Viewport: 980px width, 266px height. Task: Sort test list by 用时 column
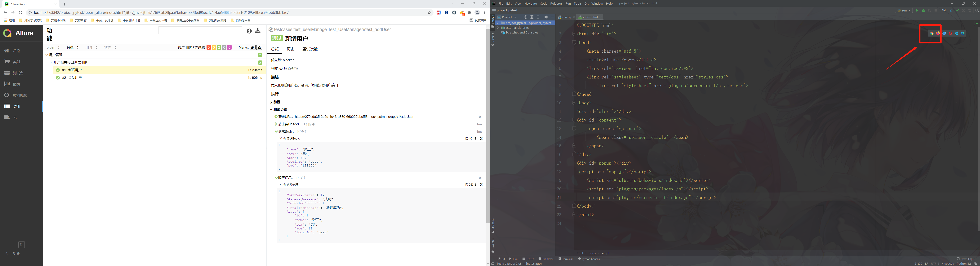click(91, 48)
